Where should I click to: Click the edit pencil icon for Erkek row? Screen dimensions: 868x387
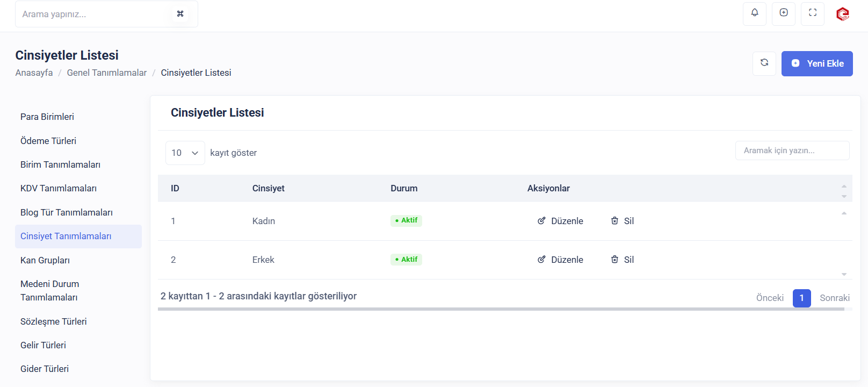(541, 260)
